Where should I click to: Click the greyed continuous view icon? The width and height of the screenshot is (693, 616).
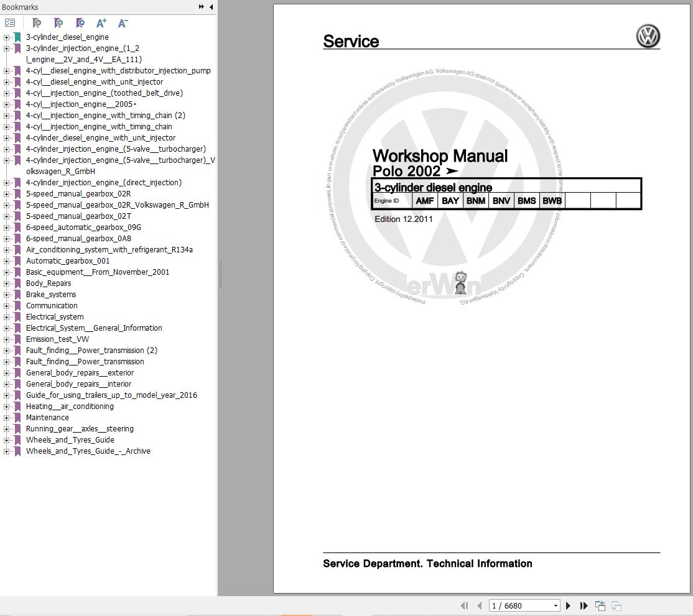coord(616,606)
